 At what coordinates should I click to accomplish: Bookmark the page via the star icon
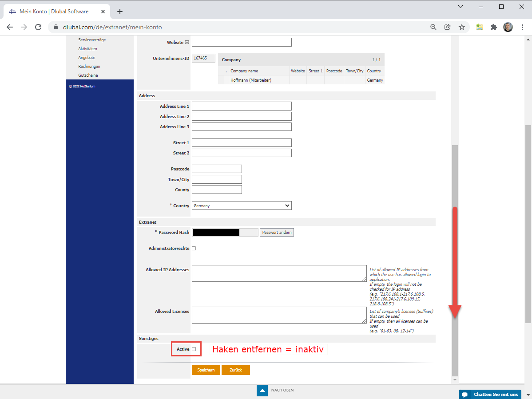[462, 27]
